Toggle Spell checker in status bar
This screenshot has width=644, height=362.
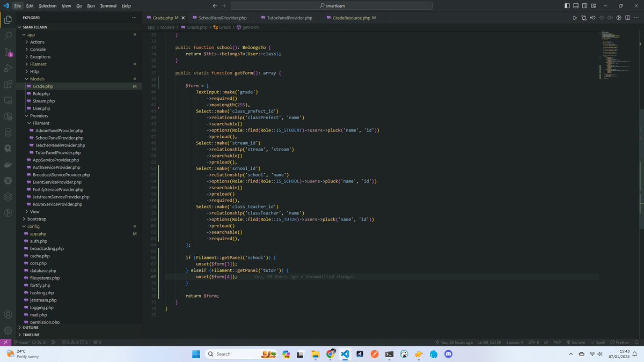click(x=598, y=342)
